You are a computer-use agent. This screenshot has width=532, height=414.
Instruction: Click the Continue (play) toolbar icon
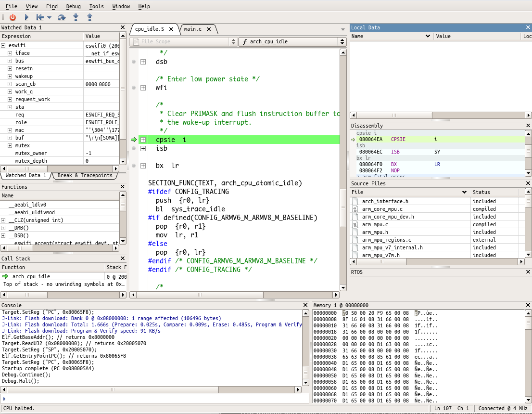click(26, 17)
